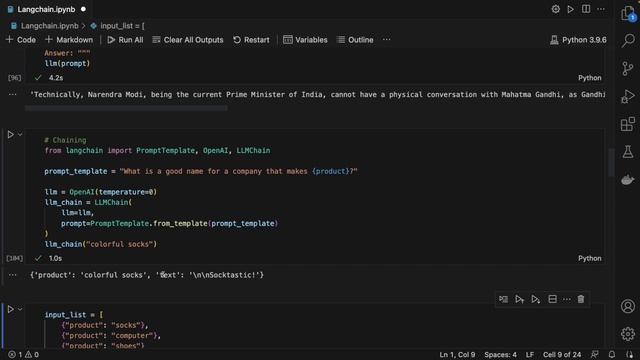Go to line via Ln 1, Col 9
Image resolution: width=640 pixels, height=360 pixels.
[x=457, y=355]
